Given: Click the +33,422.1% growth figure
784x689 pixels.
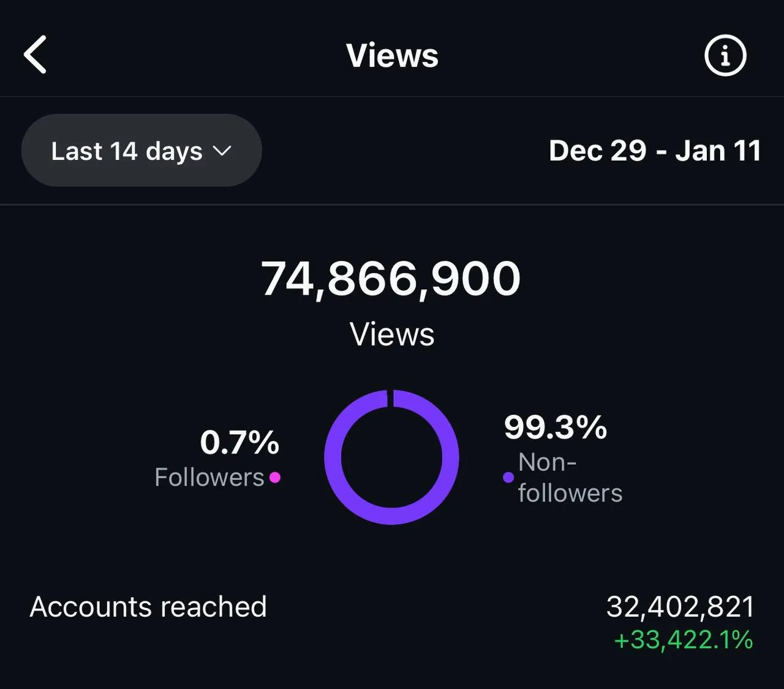Looking at the screenshot, I should (684, 640).
